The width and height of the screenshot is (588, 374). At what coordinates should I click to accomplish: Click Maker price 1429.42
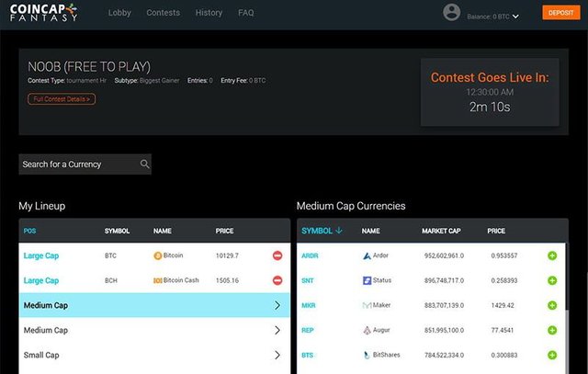[503, 305]
